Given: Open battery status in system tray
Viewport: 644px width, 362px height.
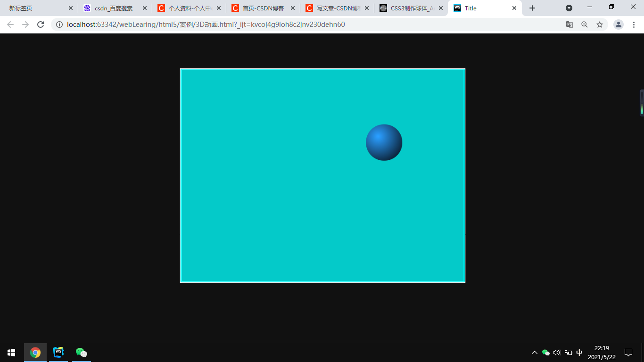Looking at the screenshot, I should (569, 353).
